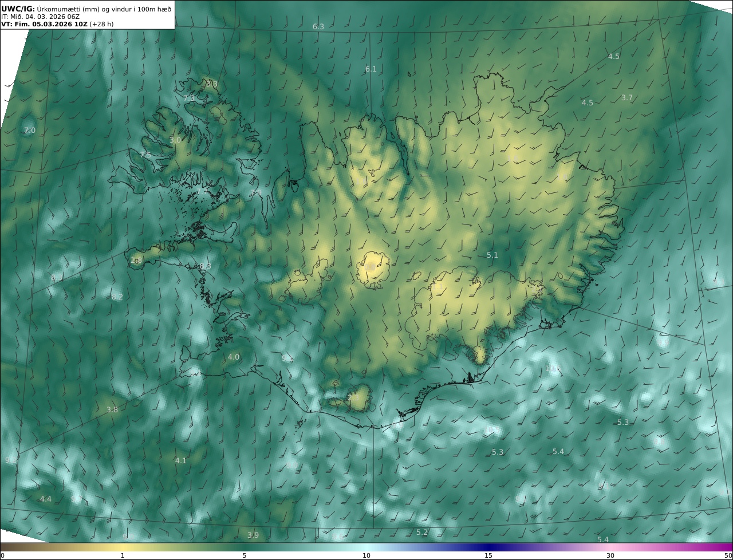Click the colorbar tick label 1
Screen dimensions: 733x560
coord(123,556)
